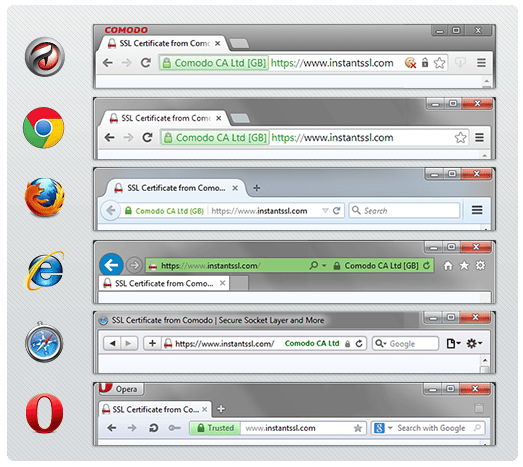Click the Firefox Search input field
The height and width of the screenshot is (467, 523).
coord(404,210)
